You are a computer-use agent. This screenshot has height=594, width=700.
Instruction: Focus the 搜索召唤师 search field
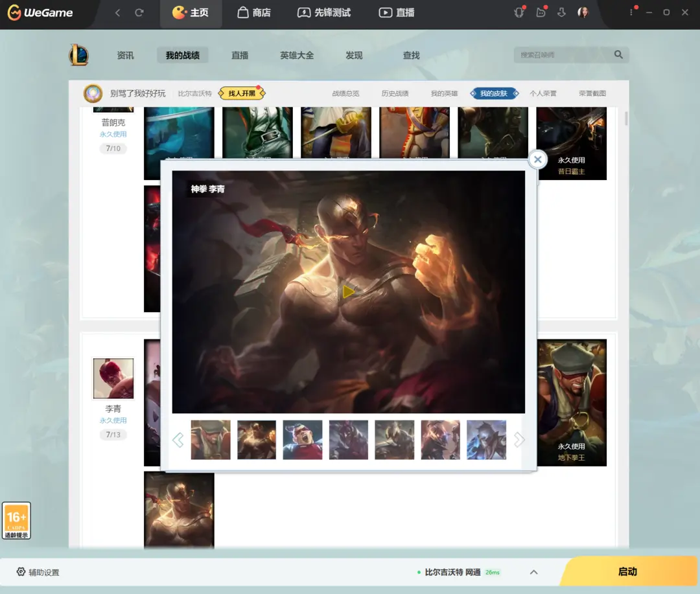565,55
